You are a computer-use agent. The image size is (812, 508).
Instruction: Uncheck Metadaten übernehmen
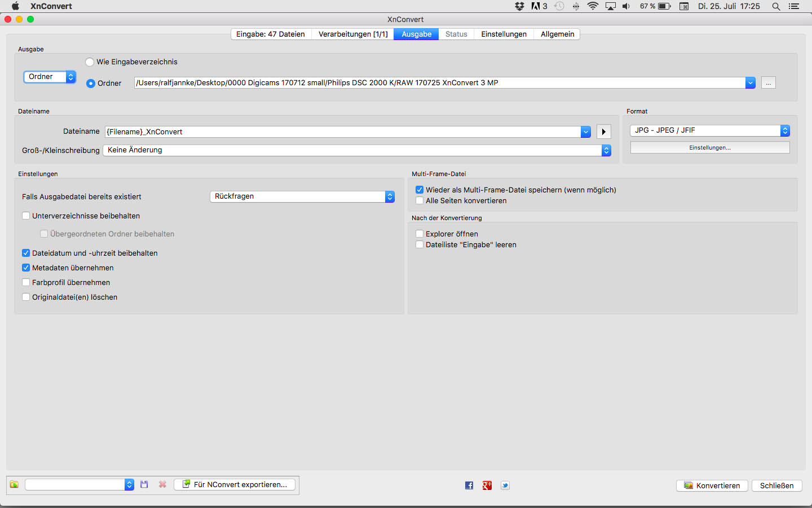26,268
